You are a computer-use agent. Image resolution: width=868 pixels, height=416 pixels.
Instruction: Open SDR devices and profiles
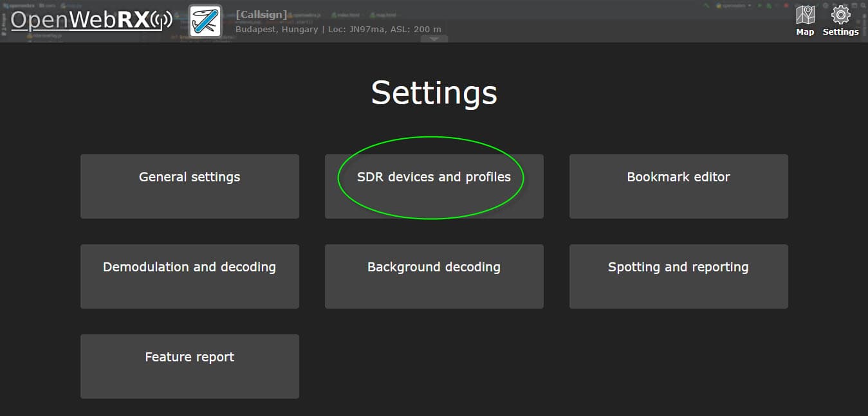pos(434,186)
